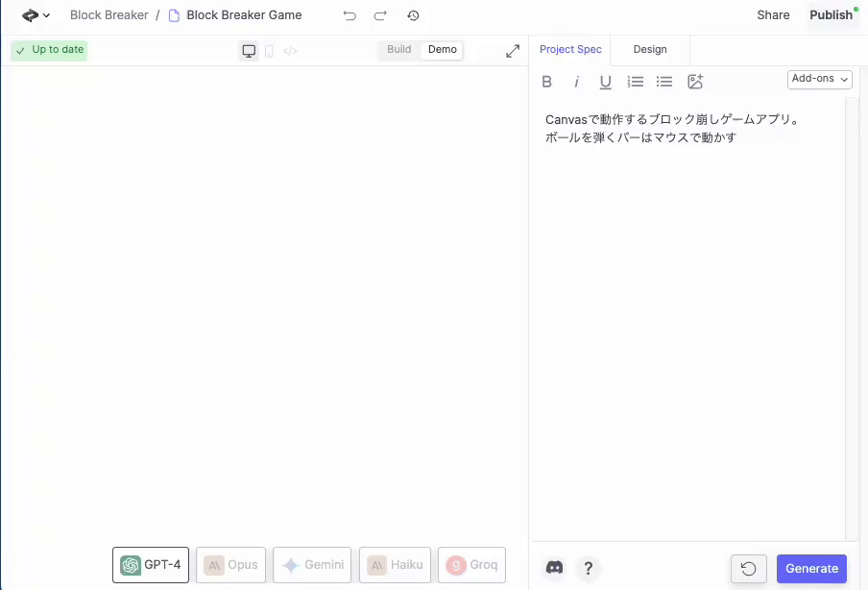The width and height of the screenshot is (868, 590).
Task: Select the Gemini model
Action: (312, 564)
